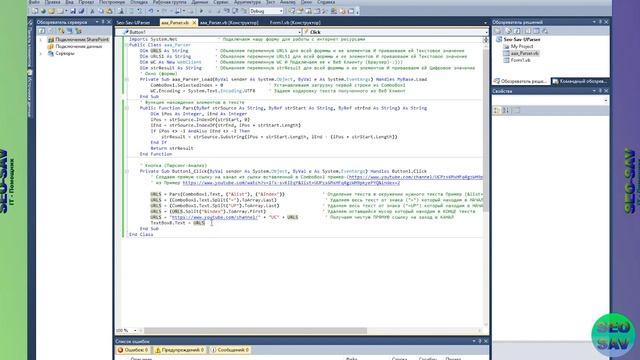This screenshot has width=640, height=360.
Task: Click View Designer icon in Solution Explorer
Action: click(536, 31)
